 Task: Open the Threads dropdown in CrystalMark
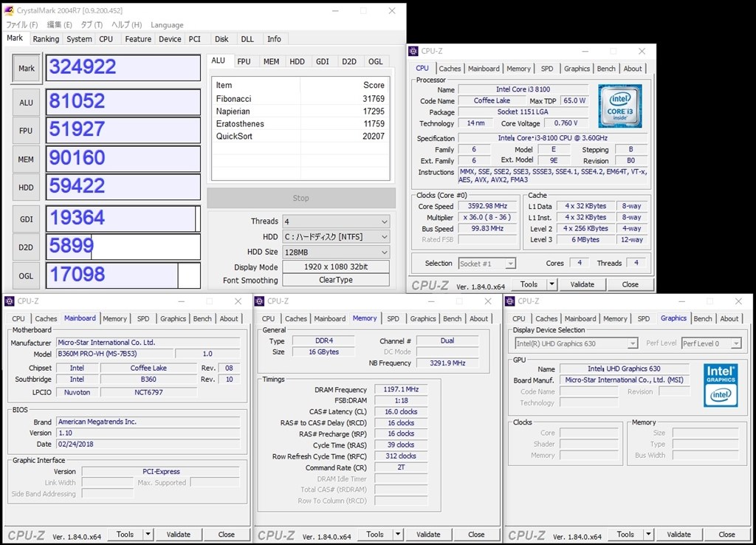(336, 222)
